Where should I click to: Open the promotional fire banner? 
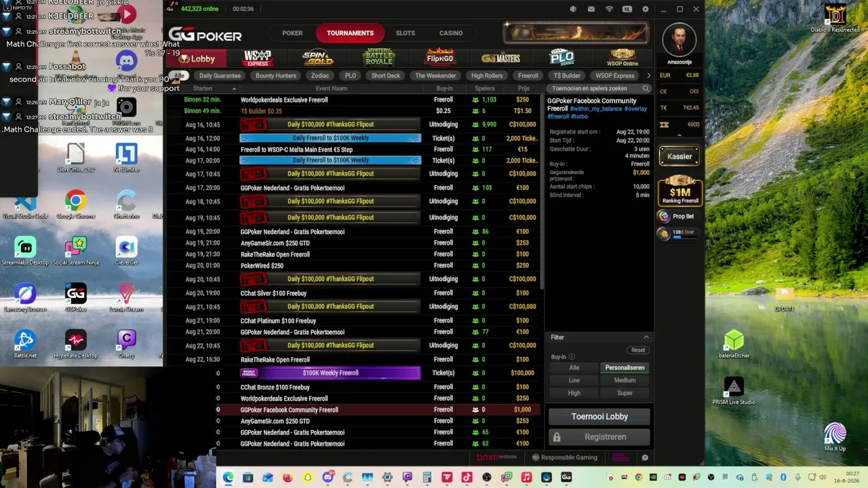click(576, 33)
